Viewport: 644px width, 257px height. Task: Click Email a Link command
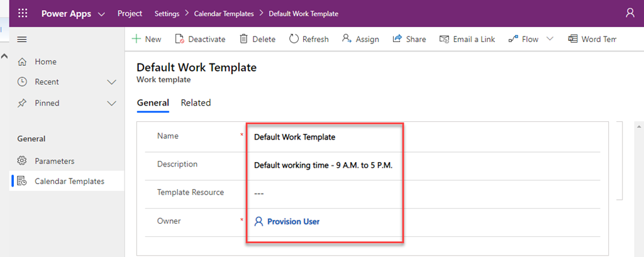pos(467,39)
